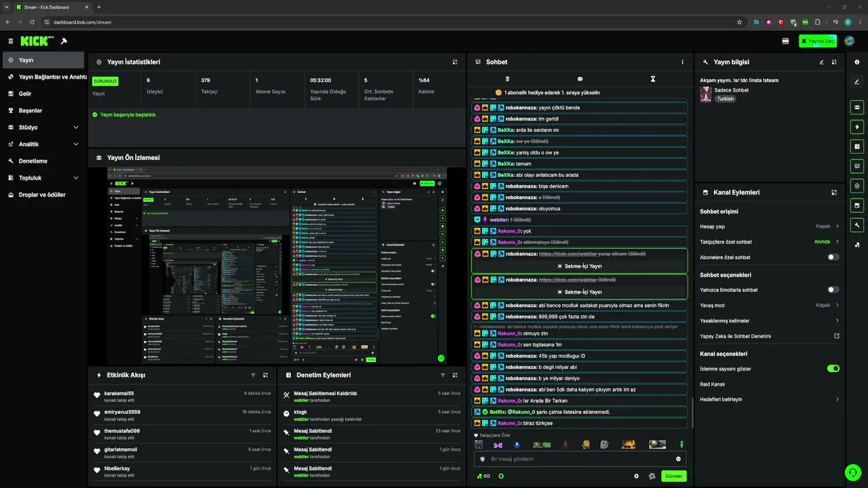Viewport: 868px width, 488px height.
Task: Click the badge-shaped icon left of Gönder
Action: click(652, 476)
